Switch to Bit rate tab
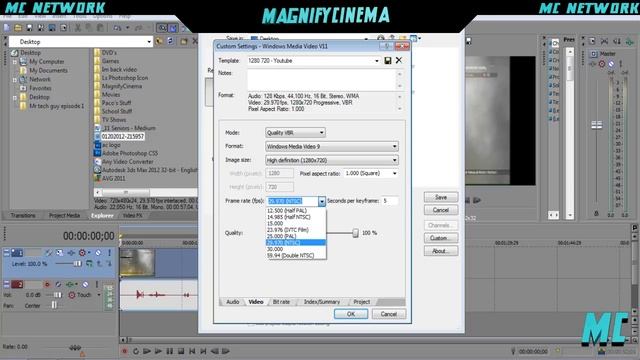This screenshot has width=640, height=360. [x=281, y=302]
